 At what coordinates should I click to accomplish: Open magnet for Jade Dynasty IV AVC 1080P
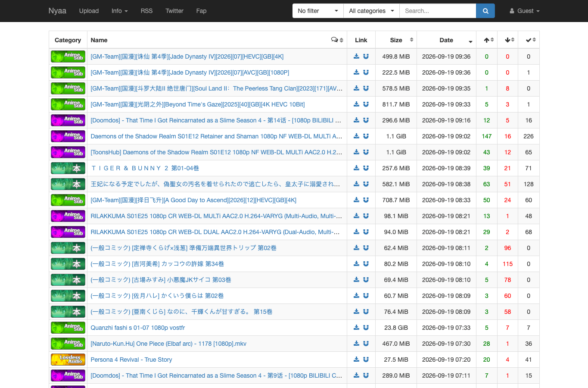coord(366,72)
